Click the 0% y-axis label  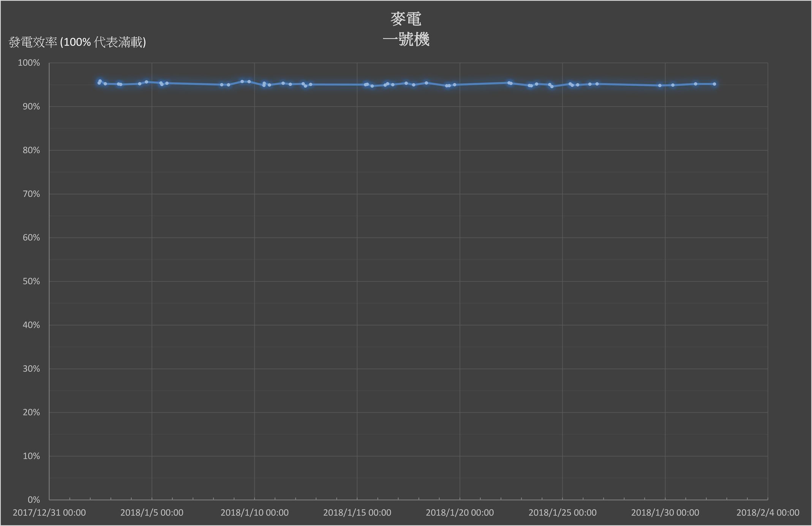(33, 500)
